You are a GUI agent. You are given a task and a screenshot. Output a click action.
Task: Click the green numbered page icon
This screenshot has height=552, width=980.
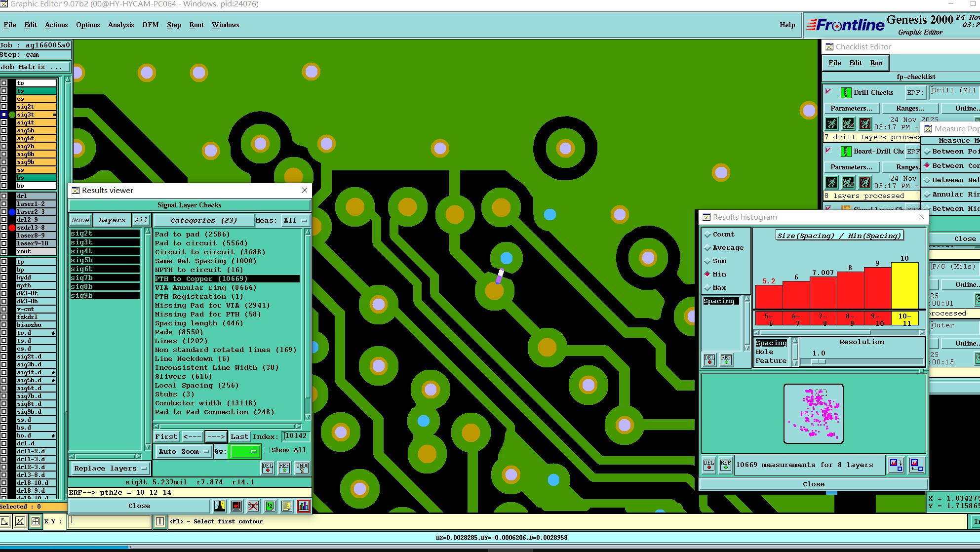coord(270,506)
